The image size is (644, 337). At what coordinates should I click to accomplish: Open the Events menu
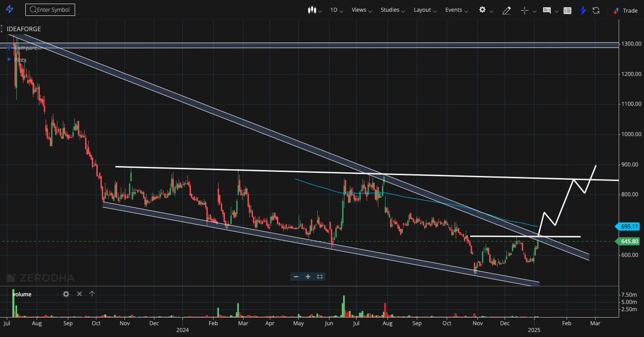coord(456,10)
